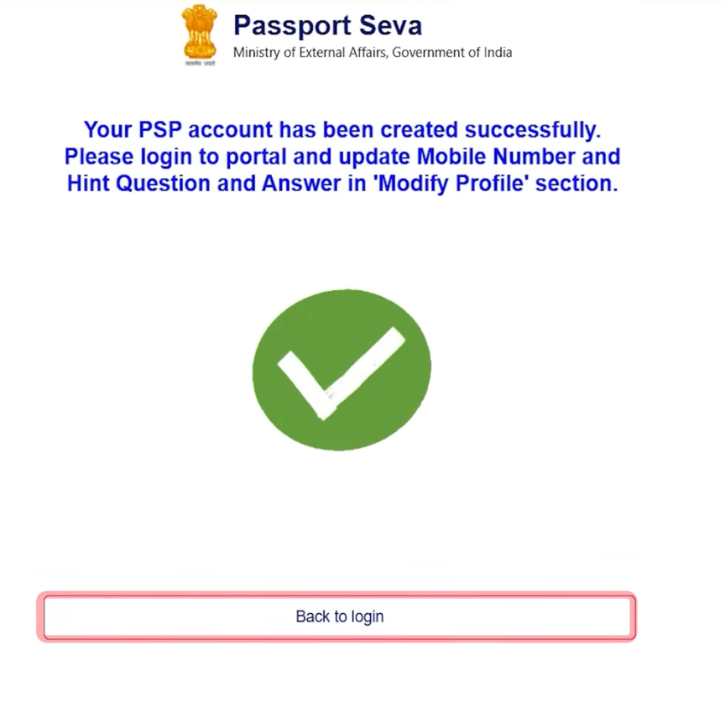
Task: Click the Back to login button
Action: pyautogui.click(x=339, y=617)
